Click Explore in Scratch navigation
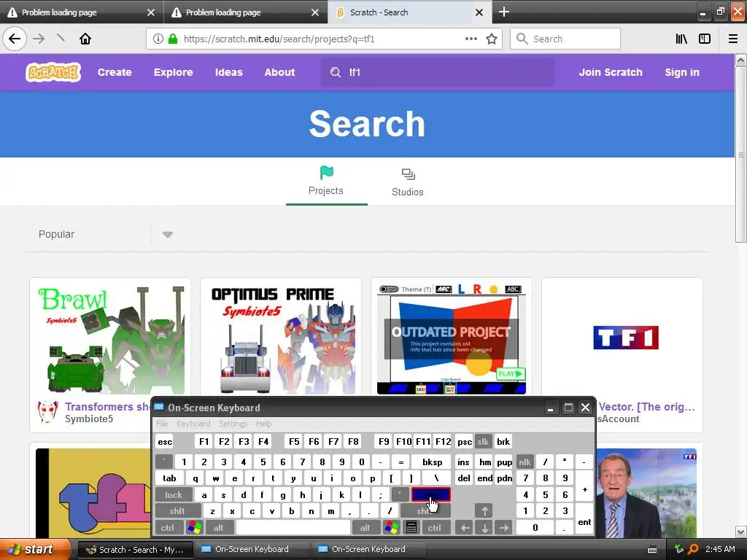This screenshot has width=747, height=560. tap(174, 72)
